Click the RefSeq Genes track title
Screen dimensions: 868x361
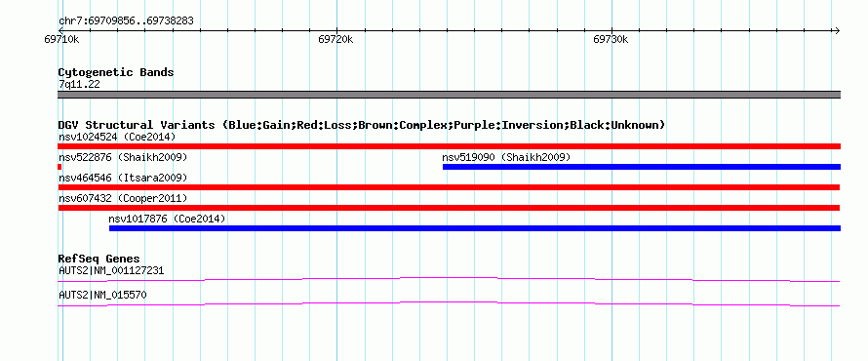click(99, 259)
